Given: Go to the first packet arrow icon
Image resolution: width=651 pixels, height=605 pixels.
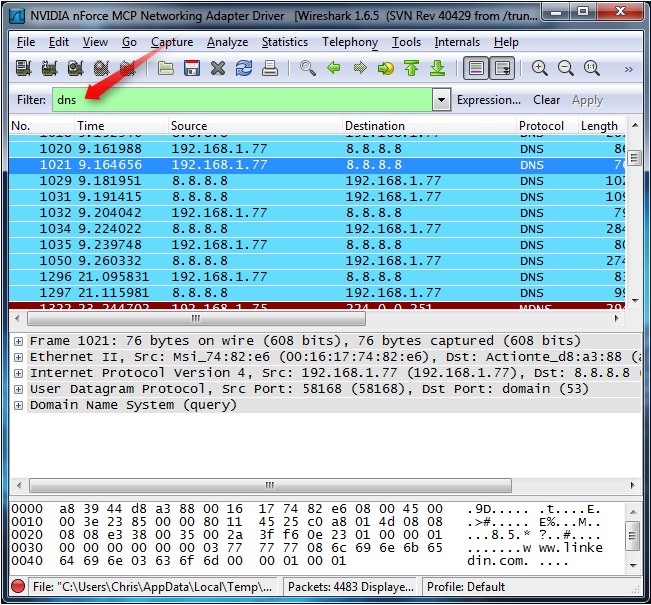Looking at the screenshot, I should (411, 69).
